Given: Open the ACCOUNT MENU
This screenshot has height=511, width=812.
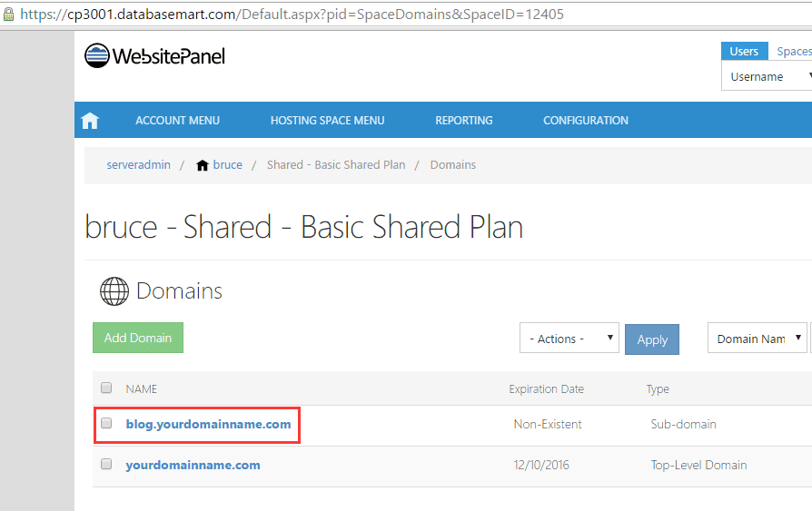Looking at the screenshot, I should point(178,120).
